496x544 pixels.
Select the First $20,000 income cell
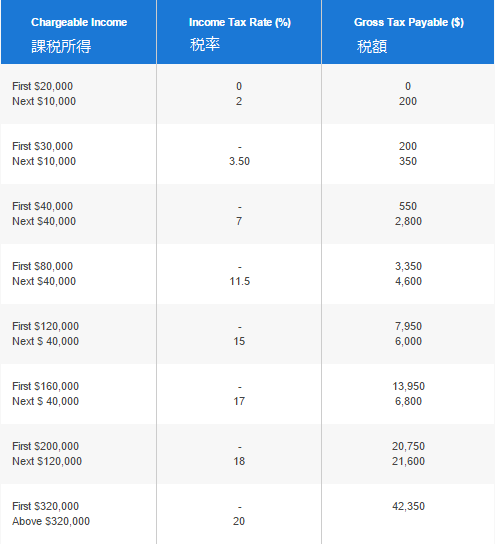42,86
